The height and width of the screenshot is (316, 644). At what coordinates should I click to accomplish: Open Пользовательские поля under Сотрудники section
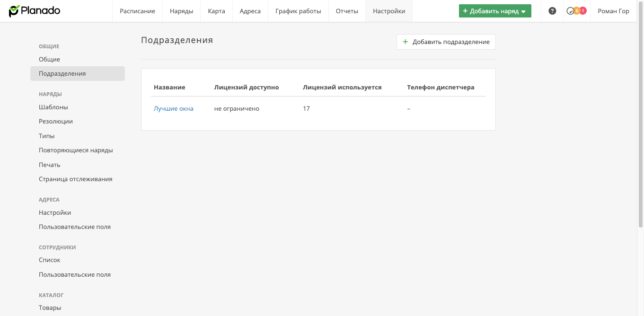click(75, 274)
